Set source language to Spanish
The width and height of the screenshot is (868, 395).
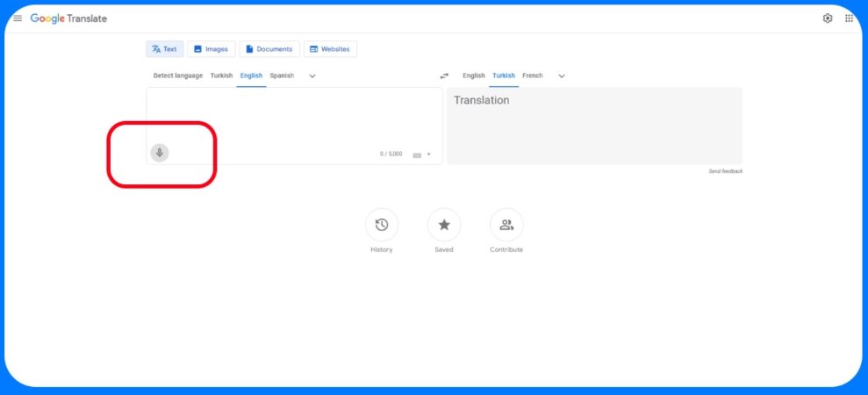pos(282,75)
